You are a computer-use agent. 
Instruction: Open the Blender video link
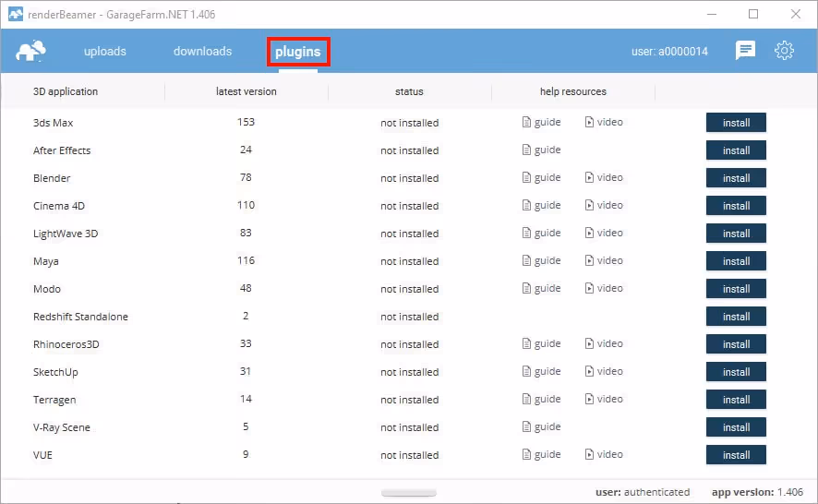[604, 177]
